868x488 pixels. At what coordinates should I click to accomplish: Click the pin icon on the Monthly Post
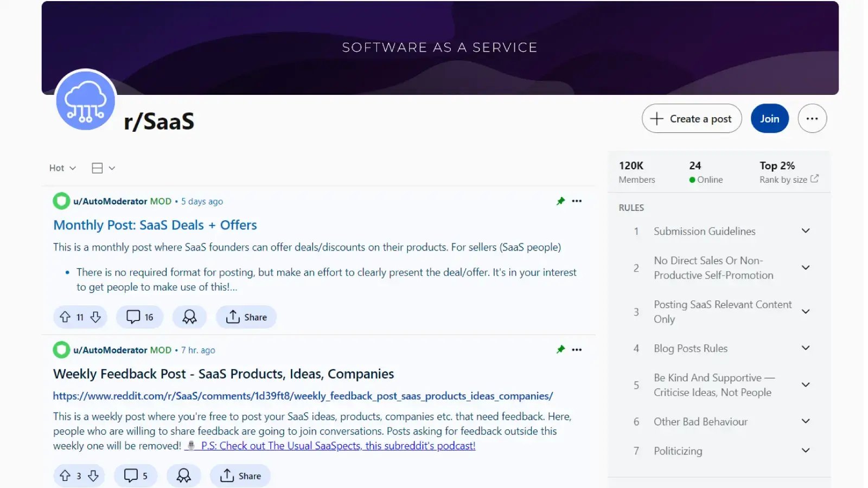561,201
